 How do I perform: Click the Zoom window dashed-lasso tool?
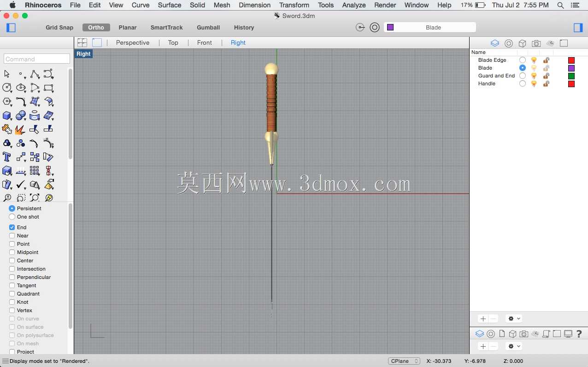21,198
